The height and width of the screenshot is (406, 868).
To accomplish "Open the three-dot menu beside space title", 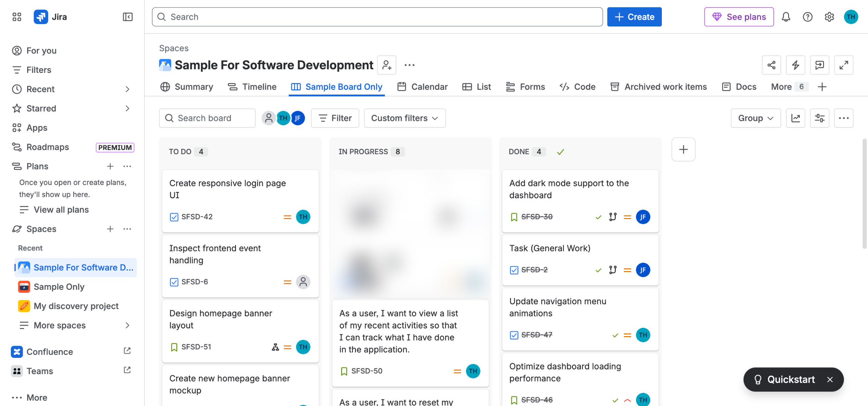I will pos(410,65).
